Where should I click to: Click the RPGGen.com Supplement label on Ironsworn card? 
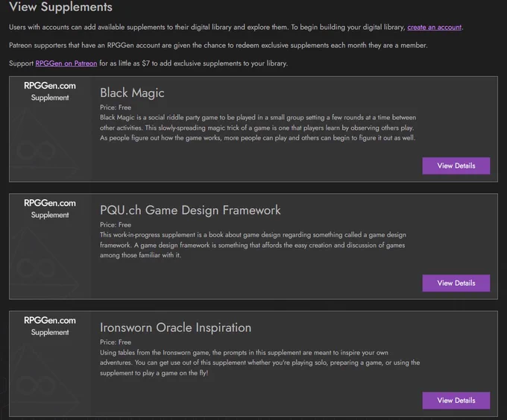click(50, 326)
